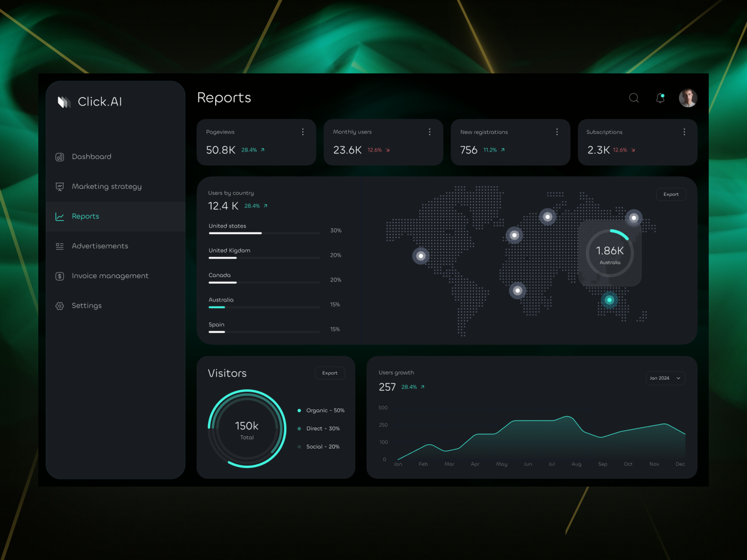Click the Settings gear icon
This screenshot has width=747, height=560.
pos(59,306)
